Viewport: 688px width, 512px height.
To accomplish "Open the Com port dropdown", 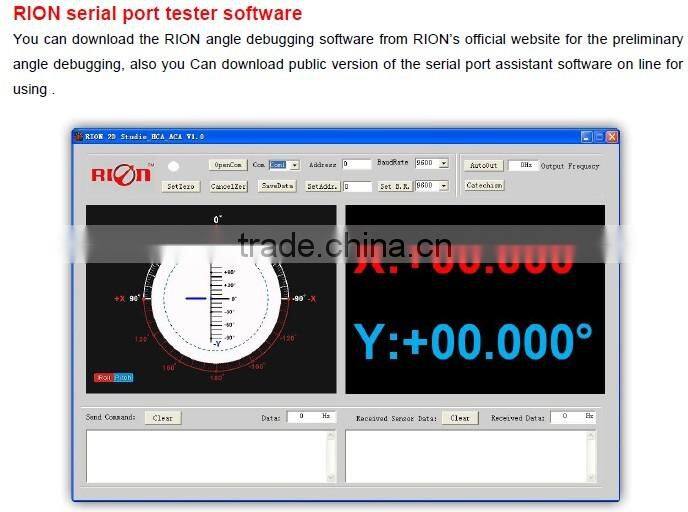I will 294,165.
